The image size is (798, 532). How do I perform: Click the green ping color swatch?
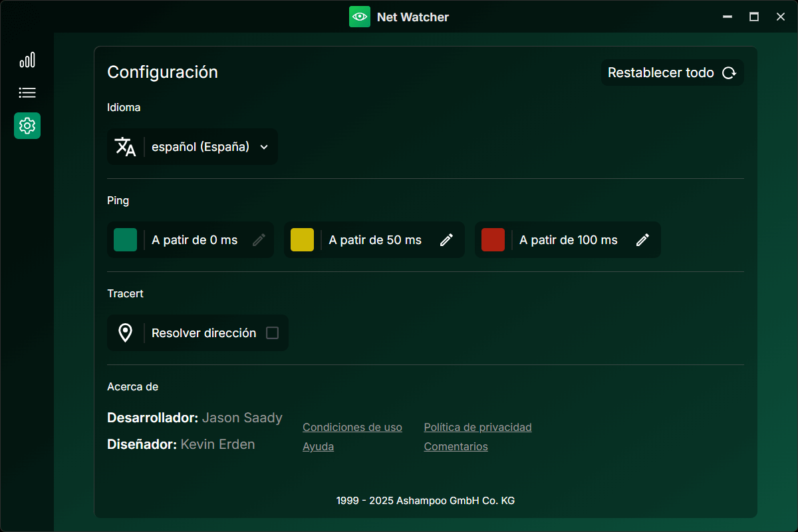(126, 240)
